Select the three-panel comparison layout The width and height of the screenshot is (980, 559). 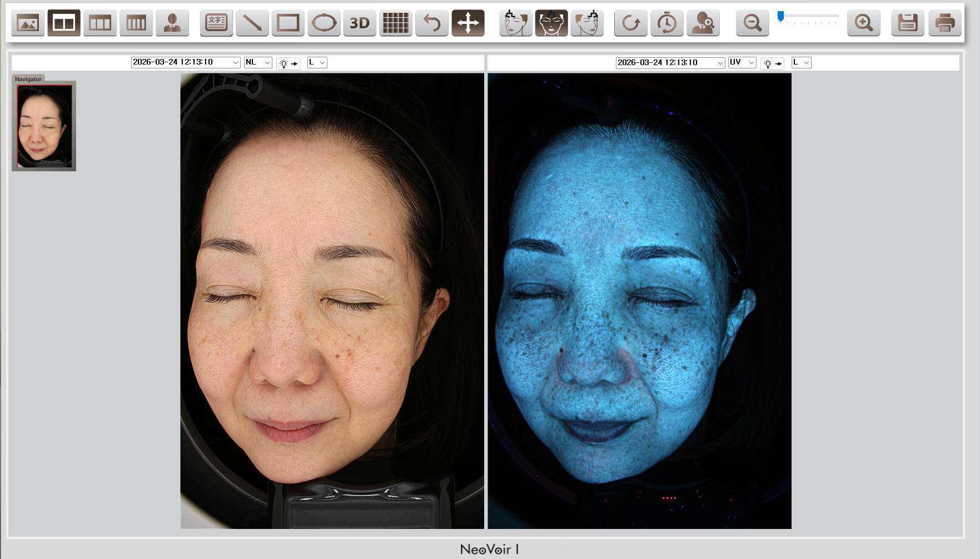100,23
